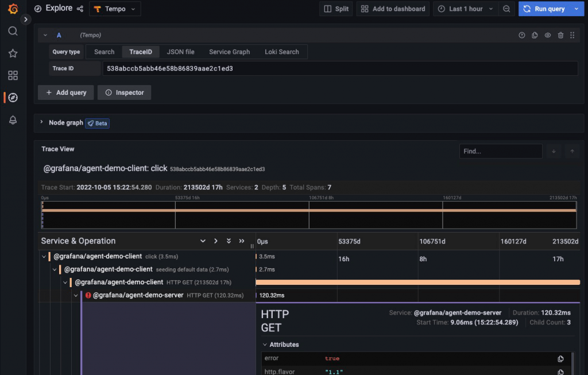Click the trace minimap overview timeline

coord(308,215)
